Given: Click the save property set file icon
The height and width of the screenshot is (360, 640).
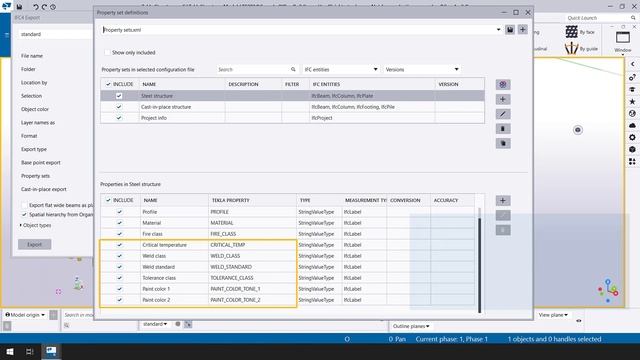Looking at the screenshot, I should pyautogui.click(x=510, y=30).
